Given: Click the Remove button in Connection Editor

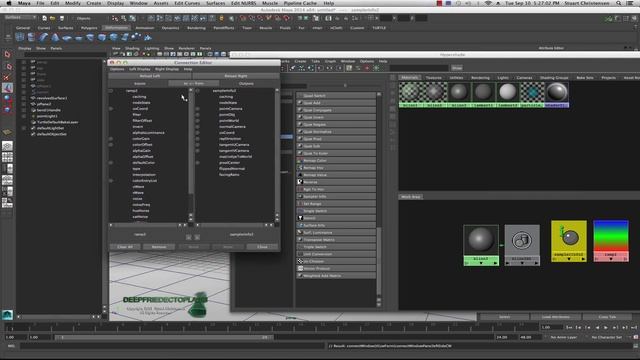Looking at the screenshot, I should point(159,247).
